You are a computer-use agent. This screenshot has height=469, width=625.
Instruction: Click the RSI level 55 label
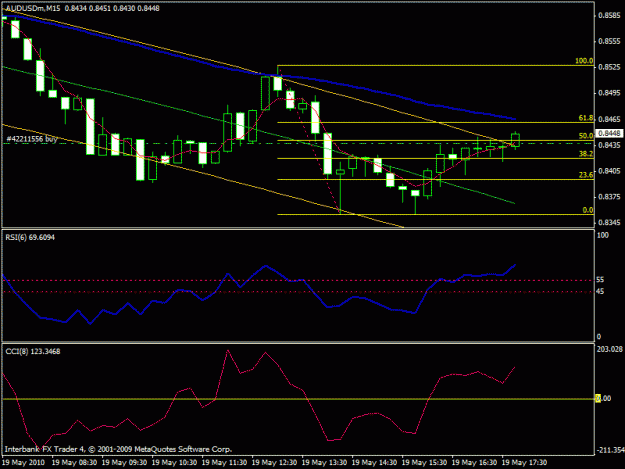click(600, 280)
